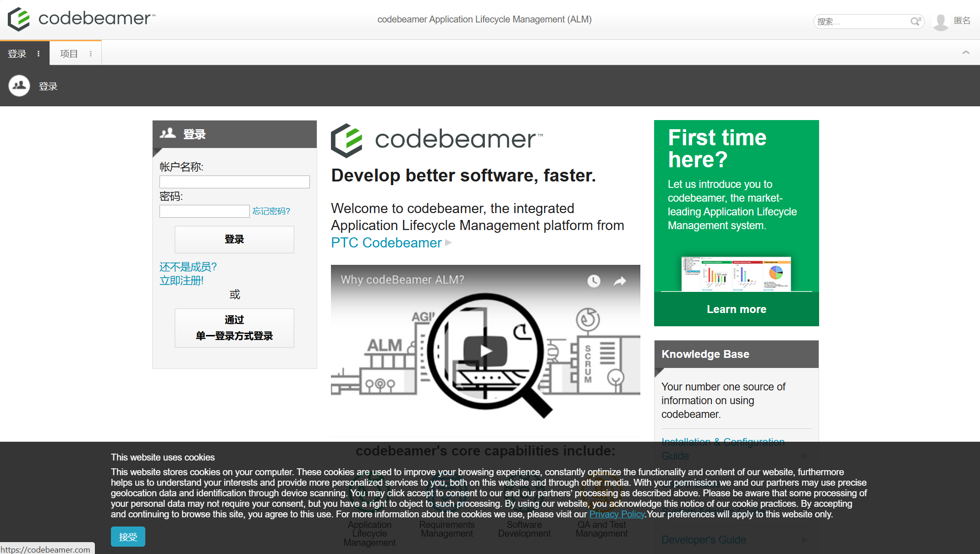This screenshot has height=554, width=980.
Task: Click the 登录 login button
Action: click(234, 239)
